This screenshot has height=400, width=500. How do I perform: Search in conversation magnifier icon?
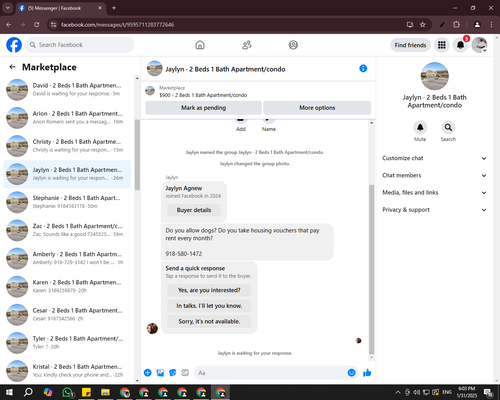point(448,127)
